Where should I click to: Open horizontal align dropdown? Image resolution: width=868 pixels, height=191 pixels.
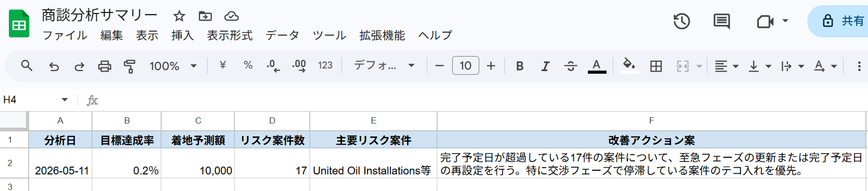click(x=726, y=66)
